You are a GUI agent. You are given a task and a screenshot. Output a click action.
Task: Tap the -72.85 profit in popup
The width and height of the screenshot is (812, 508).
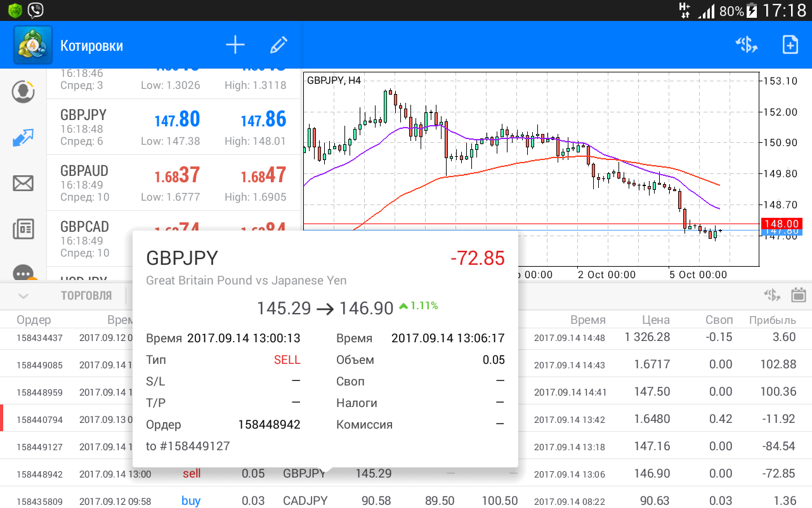click(478, 258)
